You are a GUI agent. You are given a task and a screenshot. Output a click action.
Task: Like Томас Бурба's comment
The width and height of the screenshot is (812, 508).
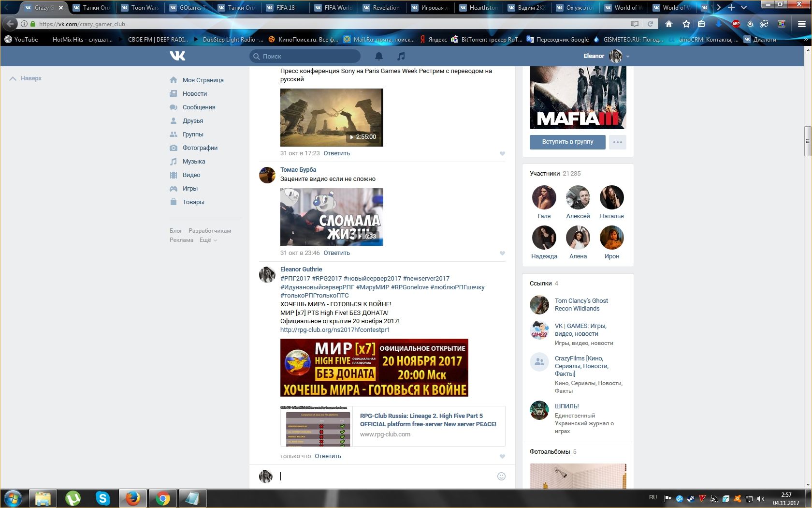click(502, 253)
